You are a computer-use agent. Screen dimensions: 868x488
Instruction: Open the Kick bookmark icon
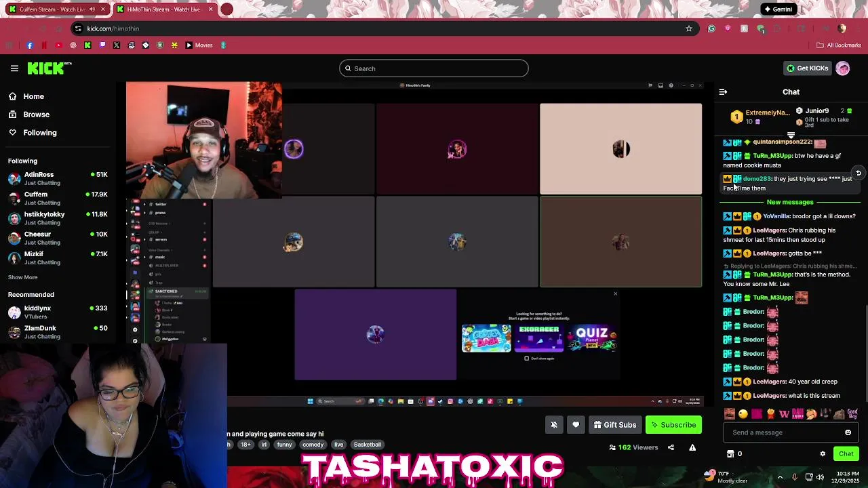point(87,45)
